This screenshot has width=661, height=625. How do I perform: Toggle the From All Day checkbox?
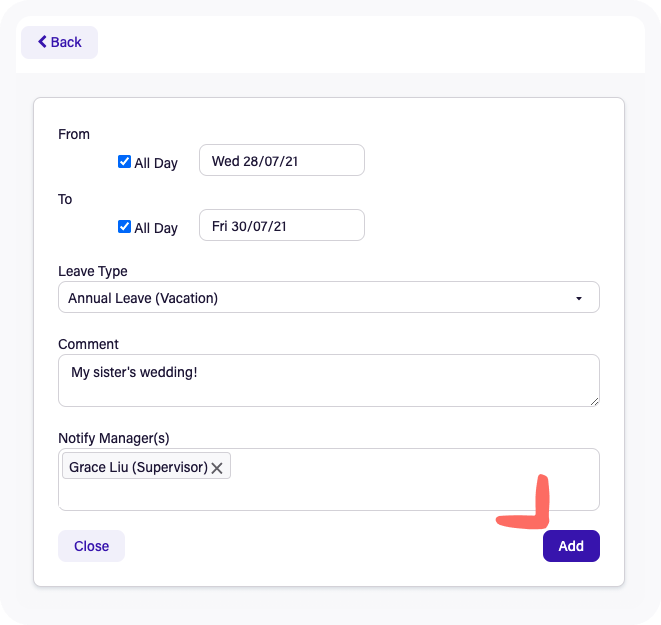coord(124,161)
